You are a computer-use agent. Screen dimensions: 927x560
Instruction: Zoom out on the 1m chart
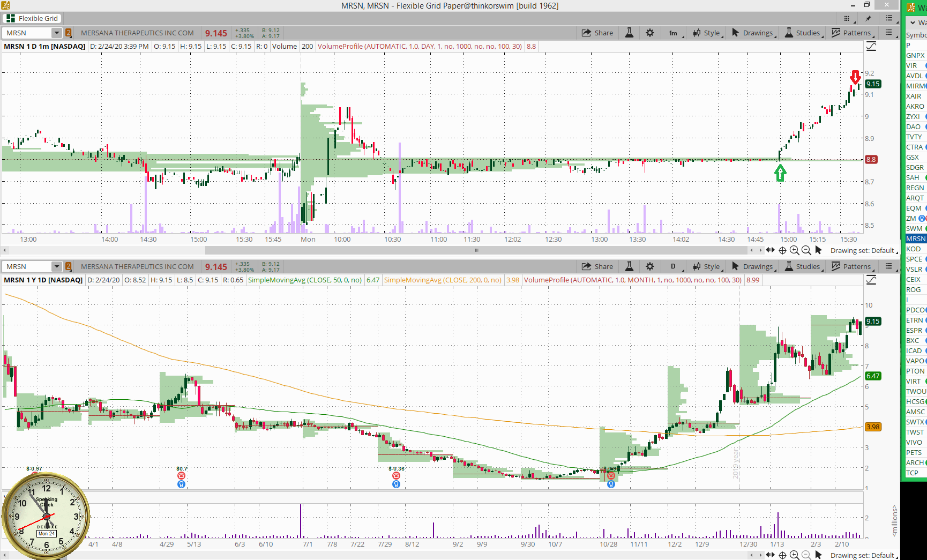[x=806, y=250]
